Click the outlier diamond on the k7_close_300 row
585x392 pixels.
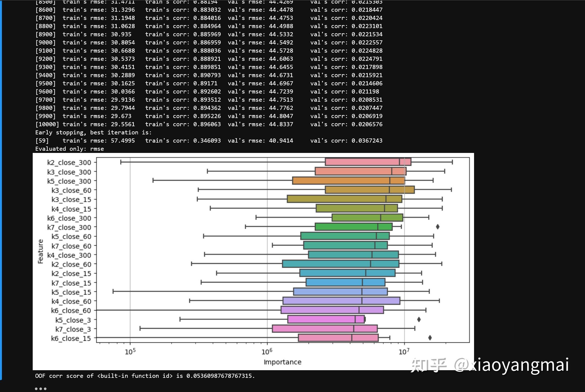[438, 227]
